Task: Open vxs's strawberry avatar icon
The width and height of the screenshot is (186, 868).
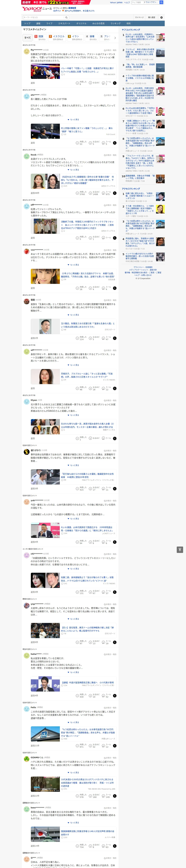Action: coord(26,252)
